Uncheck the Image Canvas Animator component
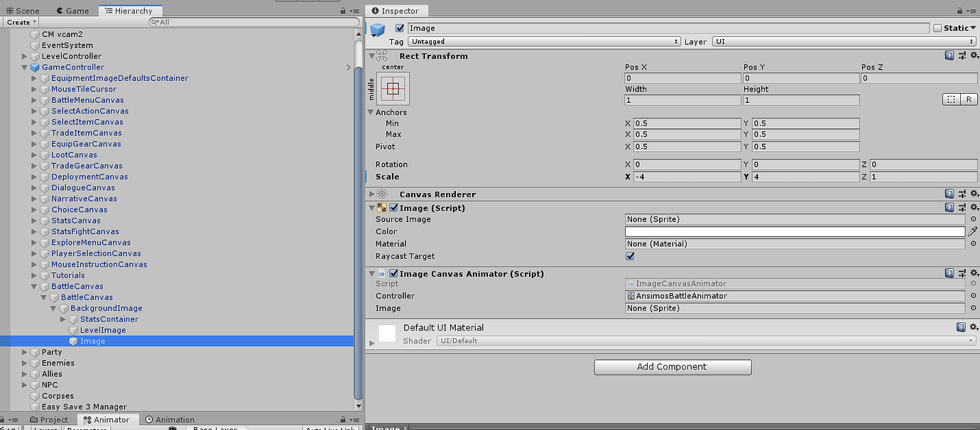 [x=394, y=273]
